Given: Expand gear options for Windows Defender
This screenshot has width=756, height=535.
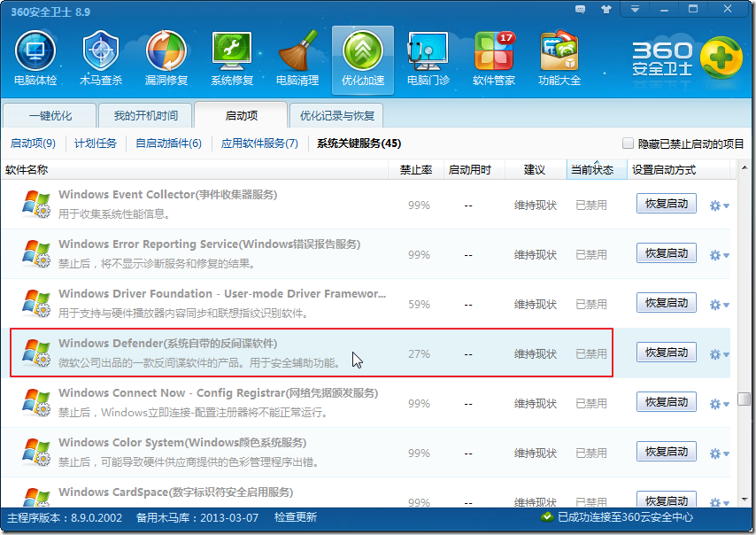Looking at the screenshot, I should pos(720,354).
